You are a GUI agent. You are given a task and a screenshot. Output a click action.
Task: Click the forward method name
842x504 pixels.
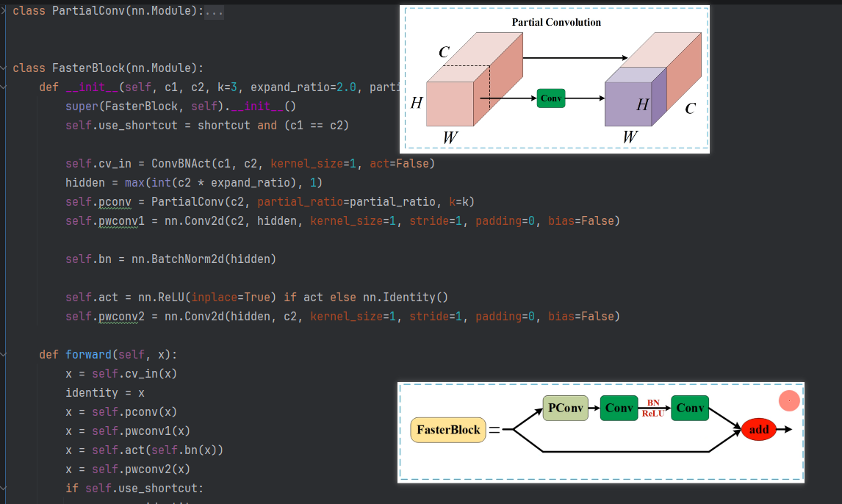click(x=89, y=355)
